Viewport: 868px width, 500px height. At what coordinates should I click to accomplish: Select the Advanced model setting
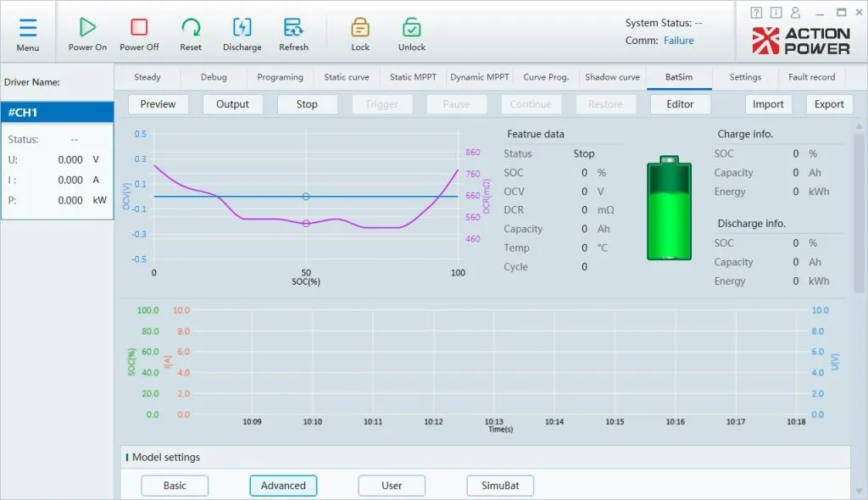coord(283,486)
